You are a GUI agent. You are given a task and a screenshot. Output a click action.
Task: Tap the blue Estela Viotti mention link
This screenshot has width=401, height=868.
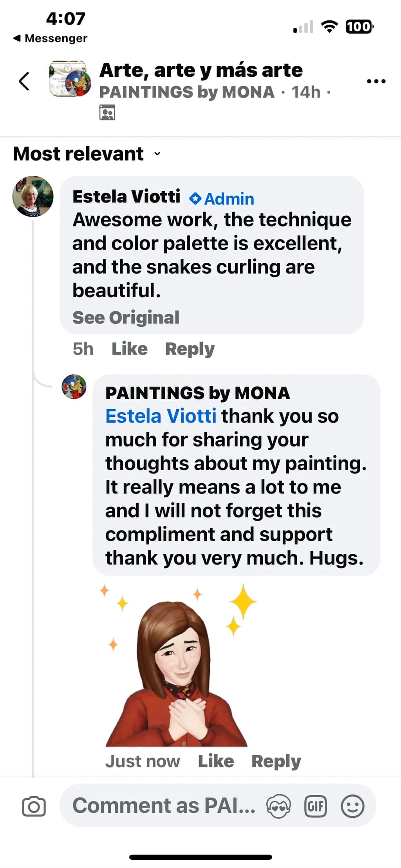[161, 416]
